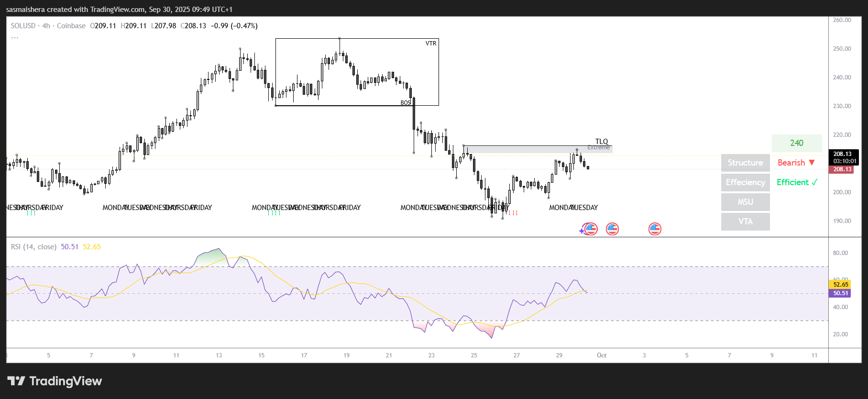
Task: Click the SOLUSD 4h Coinbase symbol title
Action: click(48, 26)
